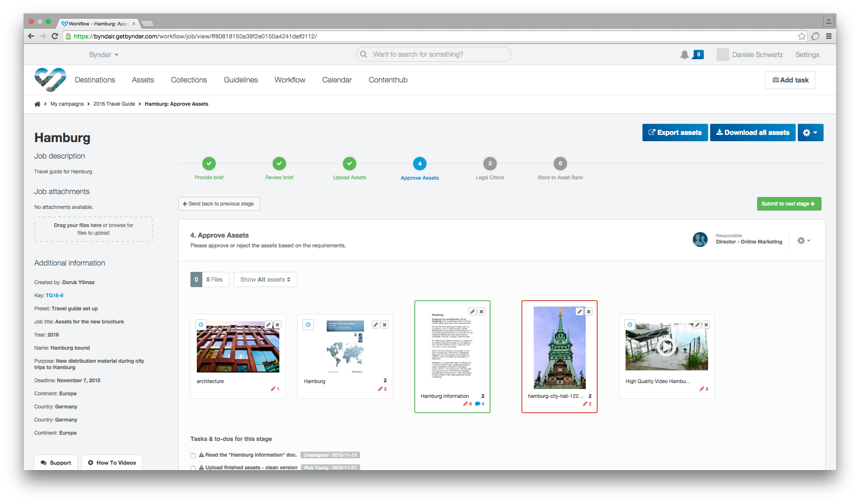The height and width of the screenshot is (504, 860).
Task: Open the TG16-8 key link
Action: [x=55, y=296]
